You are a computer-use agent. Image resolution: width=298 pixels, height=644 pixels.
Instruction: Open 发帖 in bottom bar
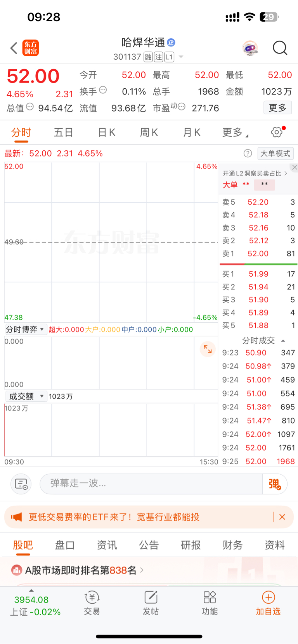[151, 603]
